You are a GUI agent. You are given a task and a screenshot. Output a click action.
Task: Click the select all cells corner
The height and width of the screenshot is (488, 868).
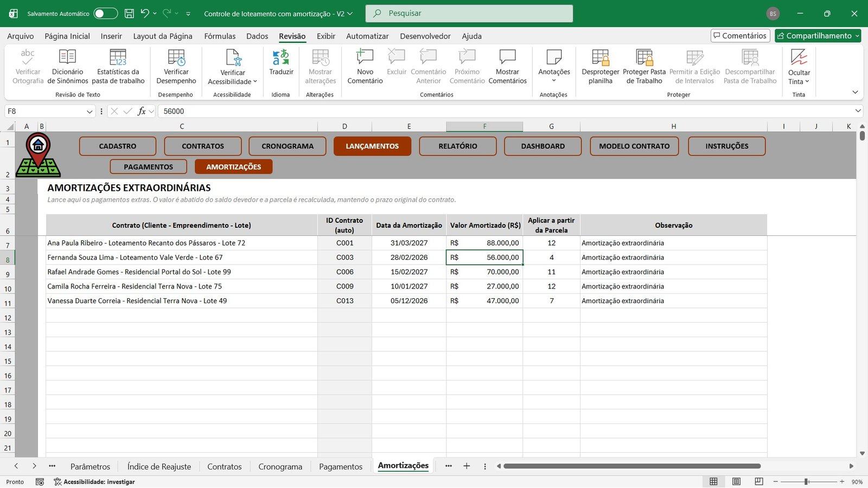click(x=10, y=126)
